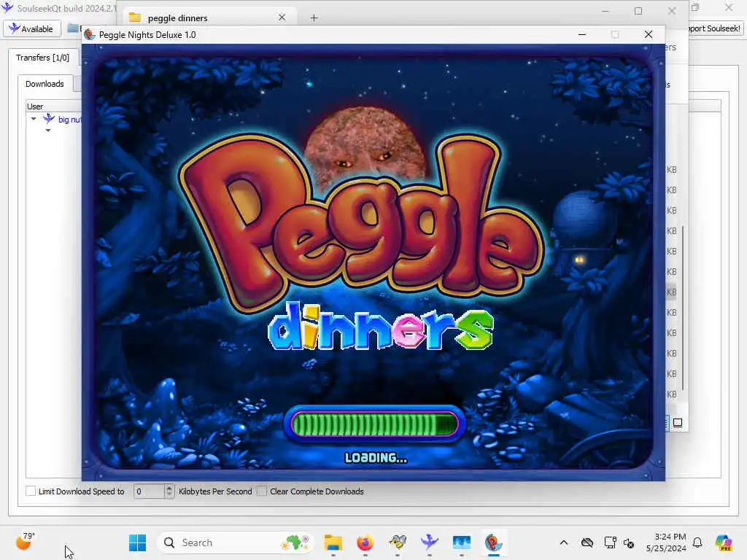Click the User column header
This screenshot has height=560, width=747.
(x=53, y=106)
